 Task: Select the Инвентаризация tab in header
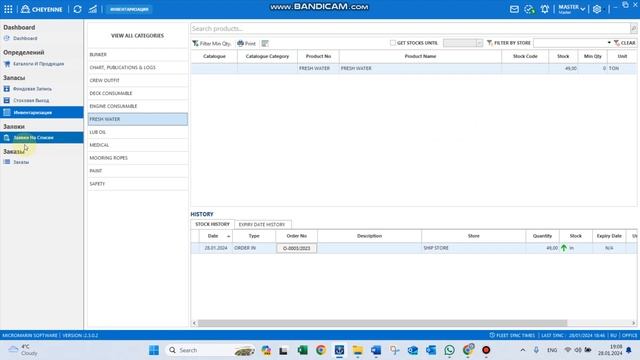(x=129, y=9)
